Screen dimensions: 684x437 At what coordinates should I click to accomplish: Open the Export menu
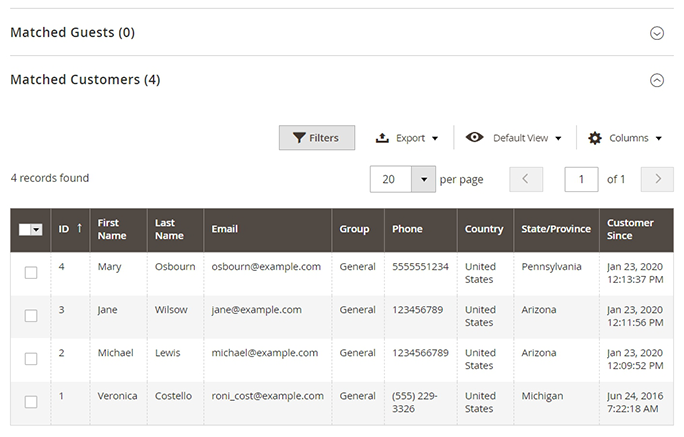point(407,138)
